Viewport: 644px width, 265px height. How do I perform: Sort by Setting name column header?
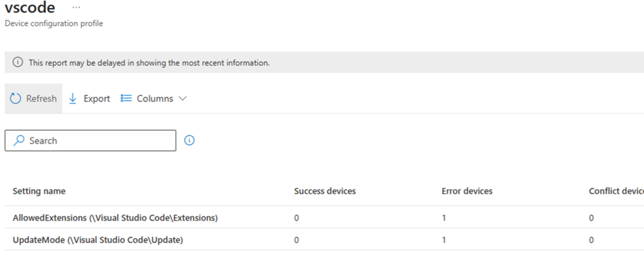[39, 191]
